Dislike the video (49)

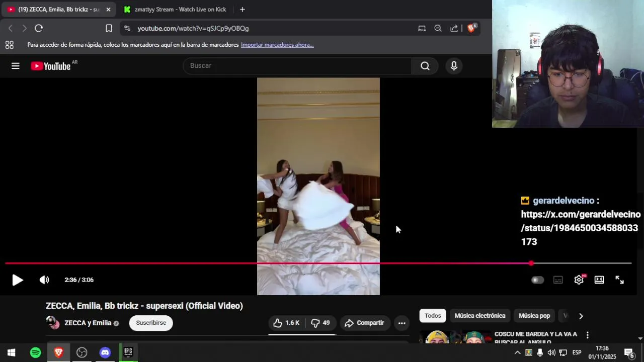(320, 323)
